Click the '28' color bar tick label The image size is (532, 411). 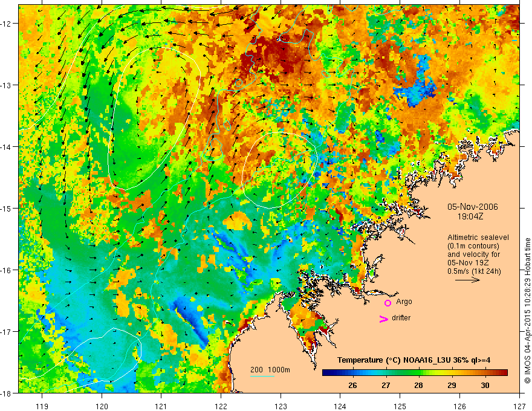[419, 385]
